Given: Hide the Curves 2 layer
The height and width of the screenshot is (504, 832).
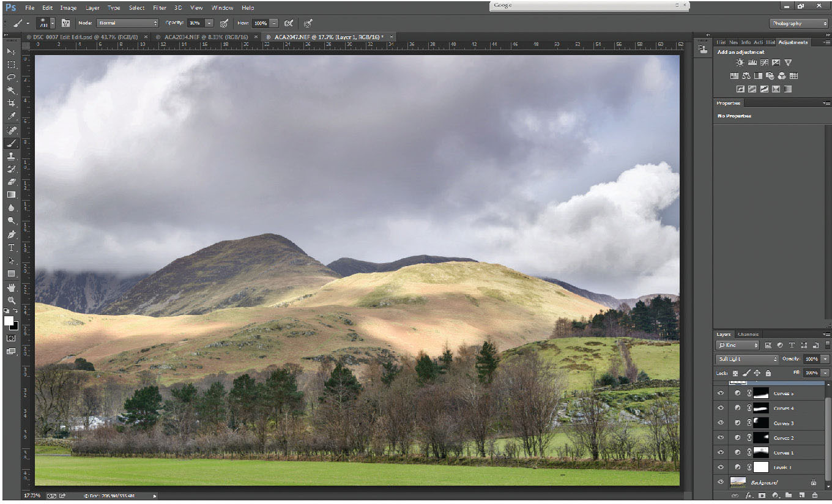Looking at the screenshot, I should tap(721, 438).
